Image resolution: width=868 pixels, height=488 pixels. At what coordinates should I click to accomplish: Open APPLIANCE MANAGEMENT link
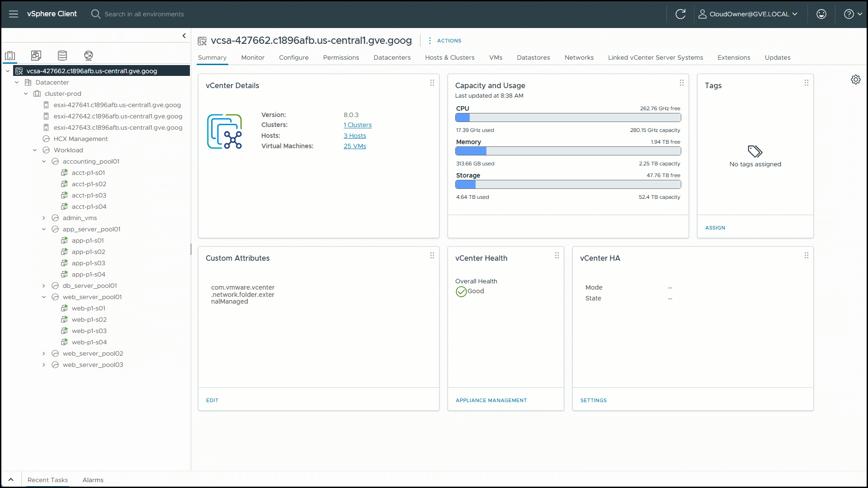[491, 400]
